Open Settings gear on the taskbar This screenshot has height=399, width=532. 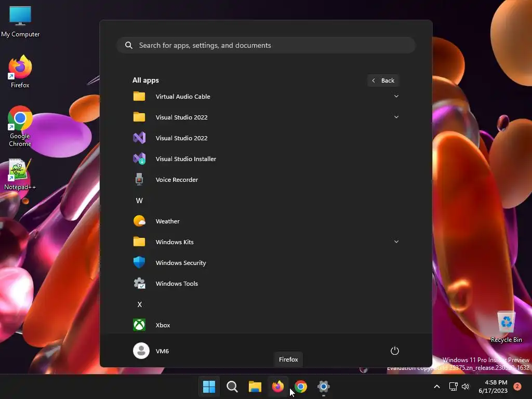324,387
